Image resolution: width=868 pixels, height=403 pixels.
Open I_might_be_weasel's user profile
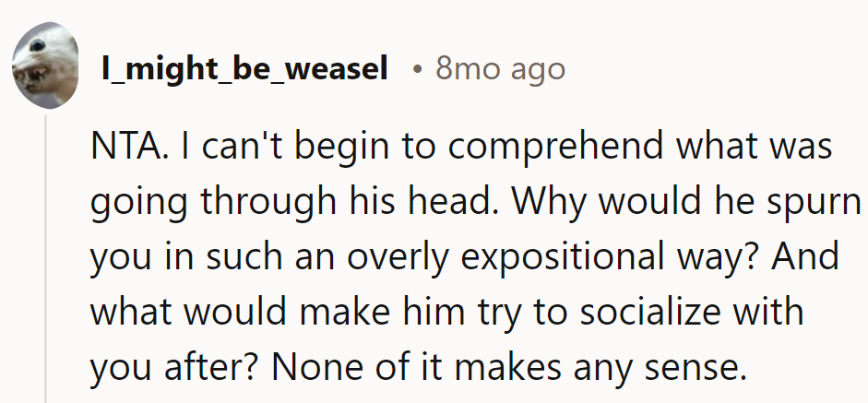244,68
